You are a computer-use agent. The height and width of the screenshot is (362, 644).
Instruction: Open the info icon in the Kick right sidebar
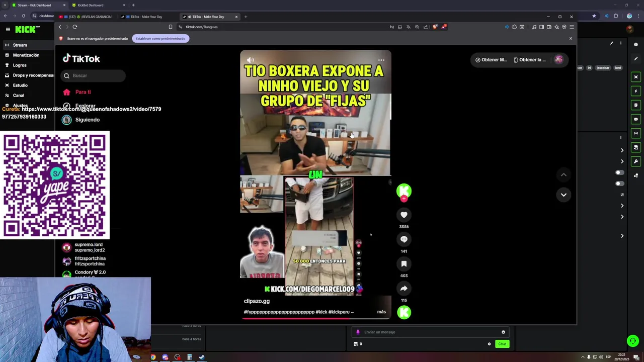636,45
